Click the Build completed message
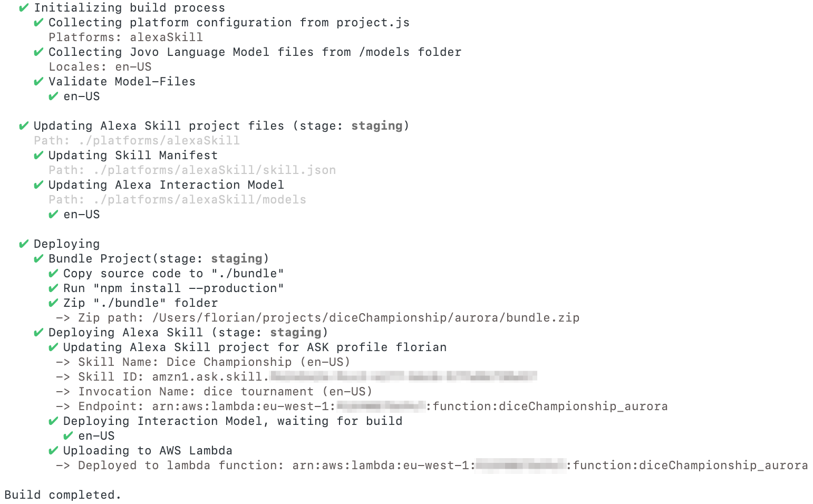Viewport: 813px width, 504px height. point(63,495)
